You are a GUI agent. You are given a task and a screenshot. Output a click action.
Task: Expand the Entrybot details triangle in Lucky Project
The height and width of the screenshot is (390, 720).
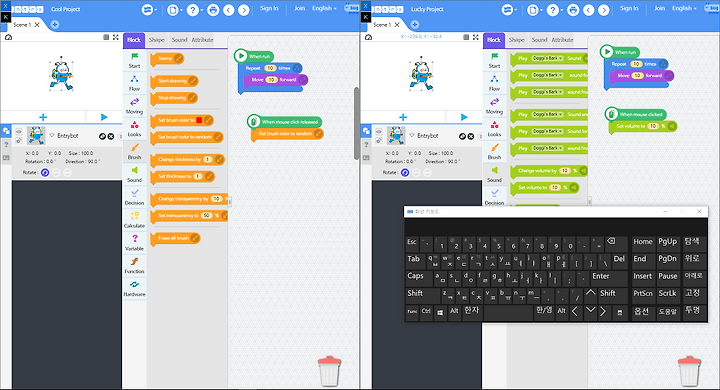(x=412, y=136)
